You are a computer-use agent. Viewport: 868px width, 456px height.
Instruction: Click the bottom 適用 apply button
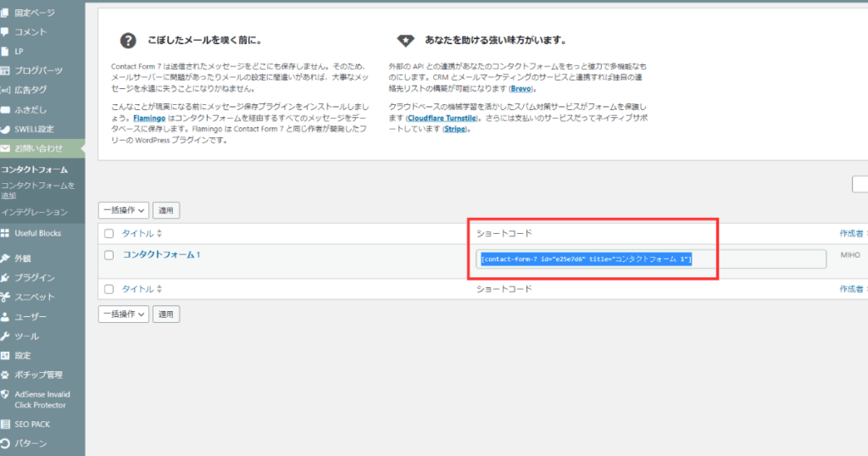[x=166, y=314]
